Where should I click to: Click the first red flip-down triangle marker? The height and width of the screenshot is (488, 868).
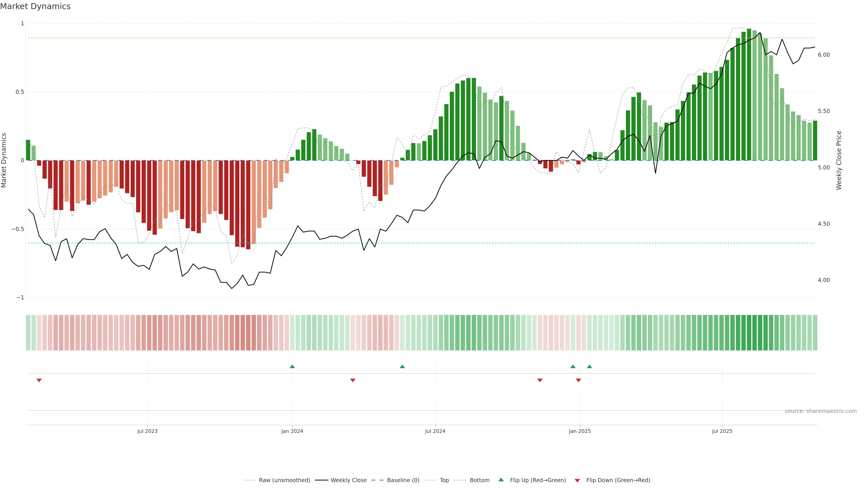click(39, 380)
